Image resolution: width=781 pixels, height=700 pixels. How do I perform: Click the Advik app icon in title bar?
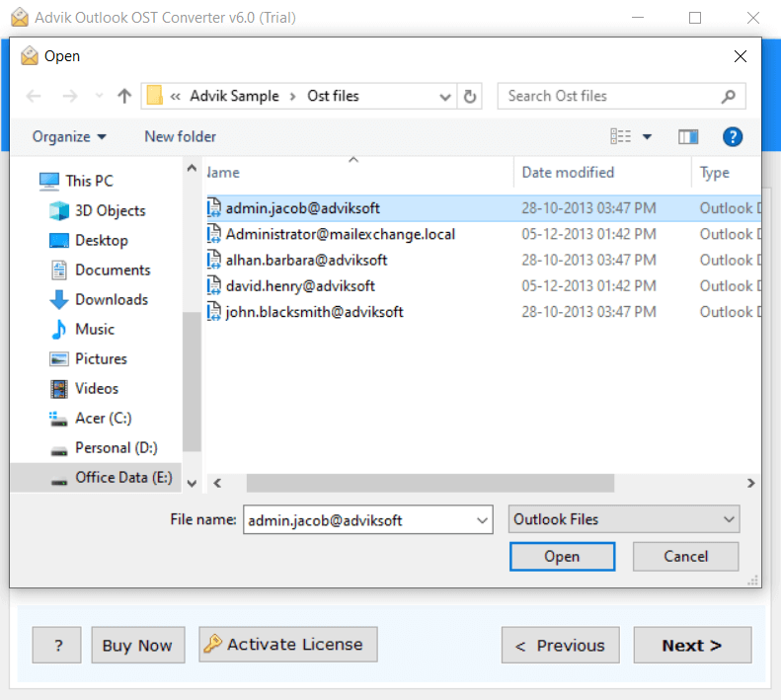pyautogui.click(x=20, y=18)
